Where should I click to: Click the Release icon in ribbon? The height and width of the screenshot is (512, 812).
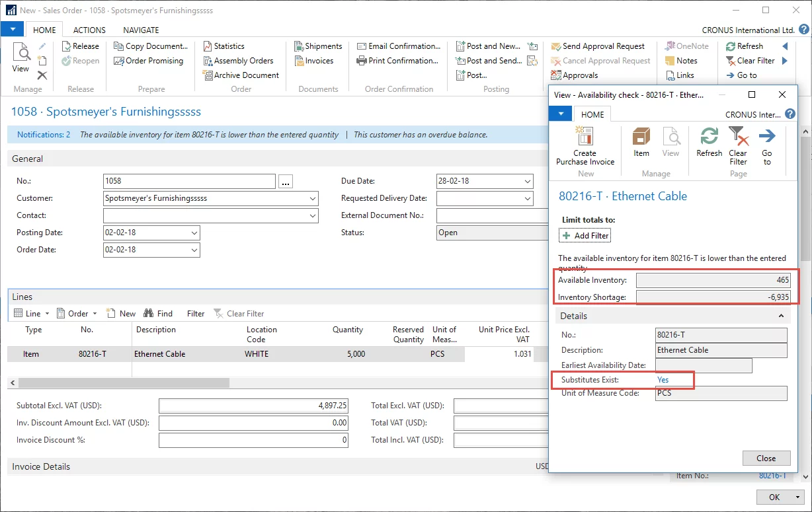click(x=67, y=46)
